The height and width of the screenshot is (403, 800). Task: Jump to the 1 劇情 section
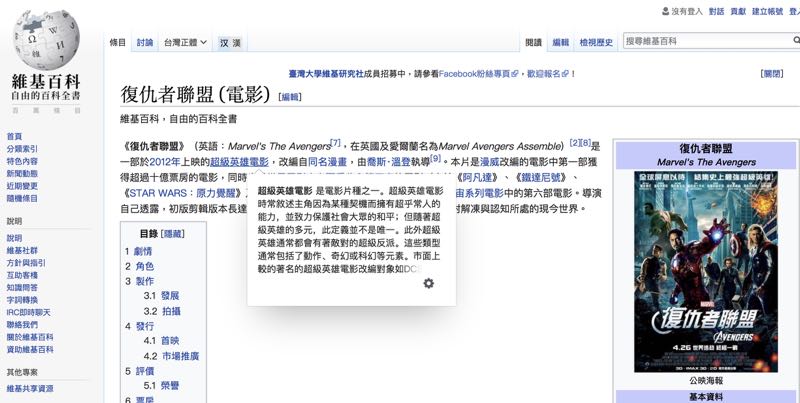(x=138, y=251)
